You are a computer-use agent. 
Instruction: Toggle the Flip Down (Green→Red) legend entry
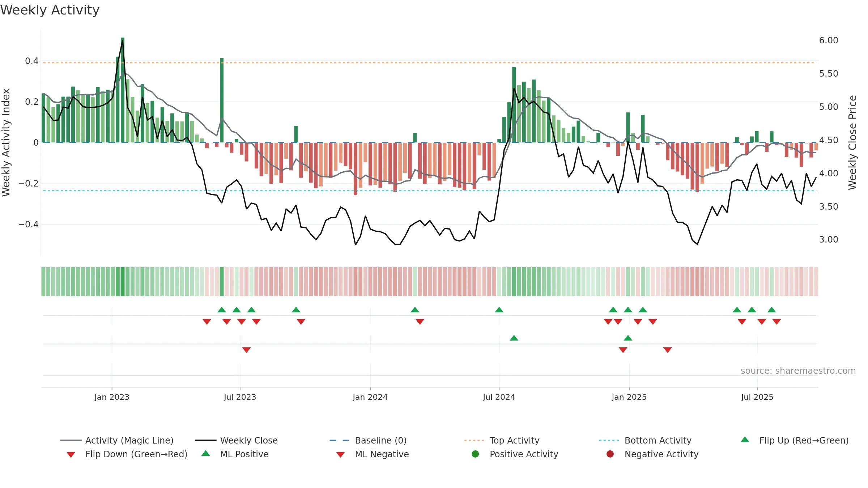pyautogui.click(x=127, y=454)
